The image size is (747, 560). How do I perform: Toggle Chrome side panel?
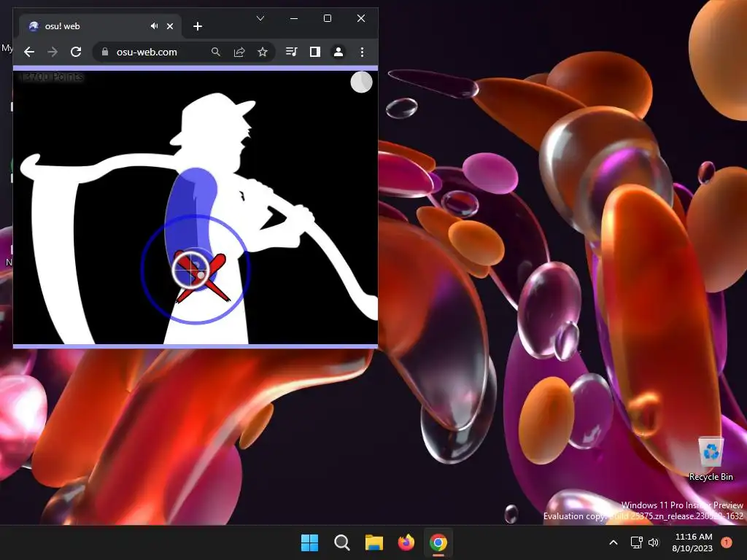(x=315, y=52)
